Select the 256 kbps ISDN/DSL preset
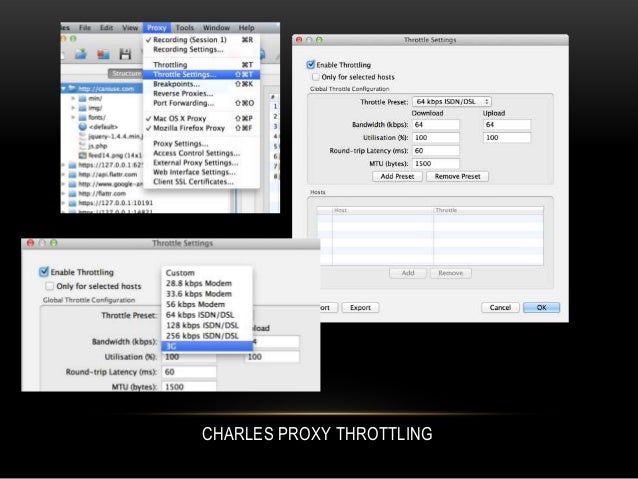The height and width of the screenshot is (479, 638). click(x=207, y=336)
